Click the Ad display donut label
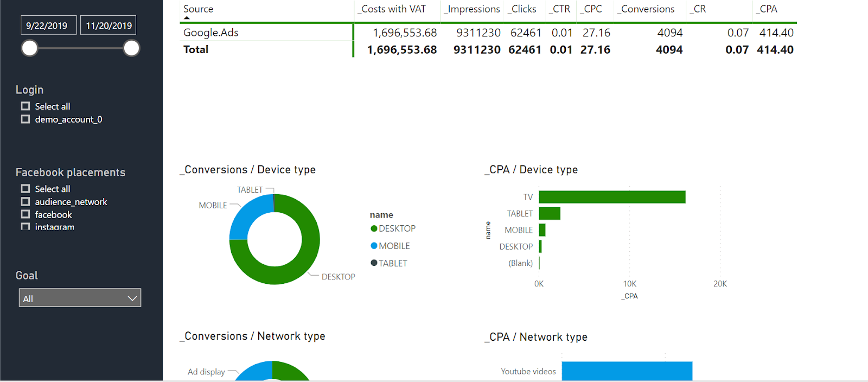 click(206, 372)
